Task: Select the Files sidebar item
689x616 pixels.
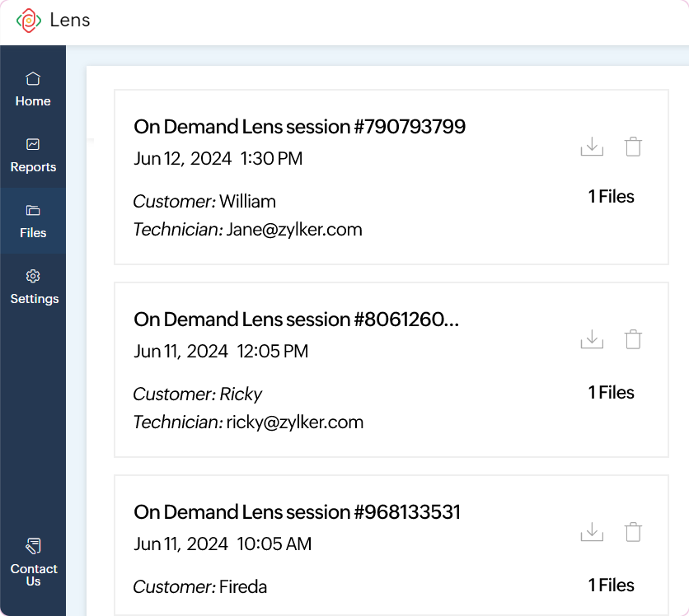Action: click(x=33, y=221)
